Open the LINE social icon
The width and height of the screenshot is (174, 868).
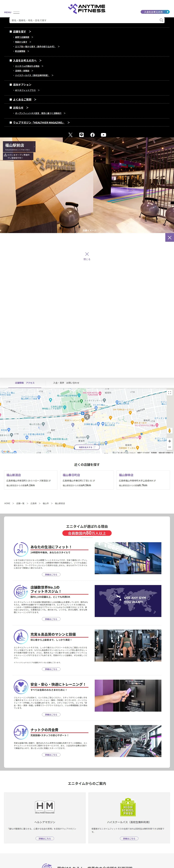[81, 135]
